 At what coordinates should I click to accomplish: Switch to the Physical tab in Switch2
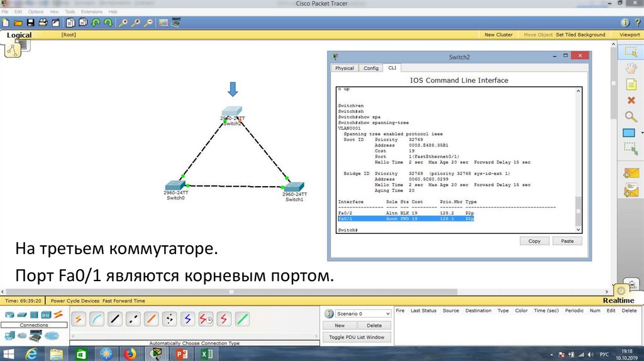tap(344, 68)
